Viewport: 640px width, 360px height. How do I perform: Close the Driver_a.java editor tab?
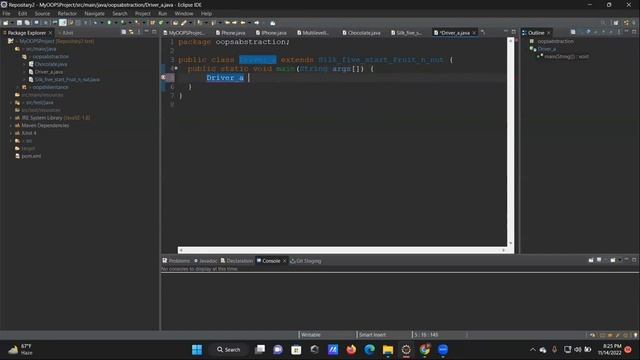click(474, 33)
